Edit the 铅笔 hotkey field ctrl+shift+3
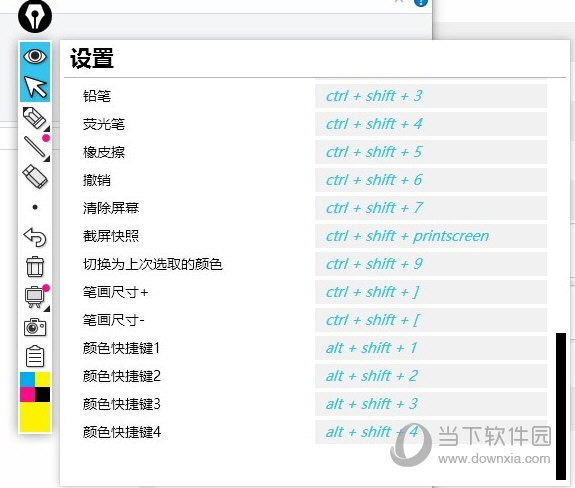 point(431,96)
